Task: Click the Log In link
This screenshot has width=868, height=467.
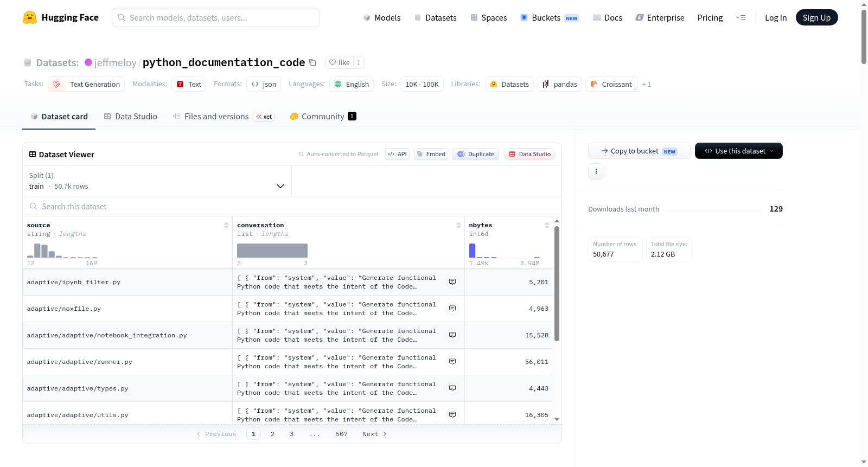Action: [x=776, y=17]
